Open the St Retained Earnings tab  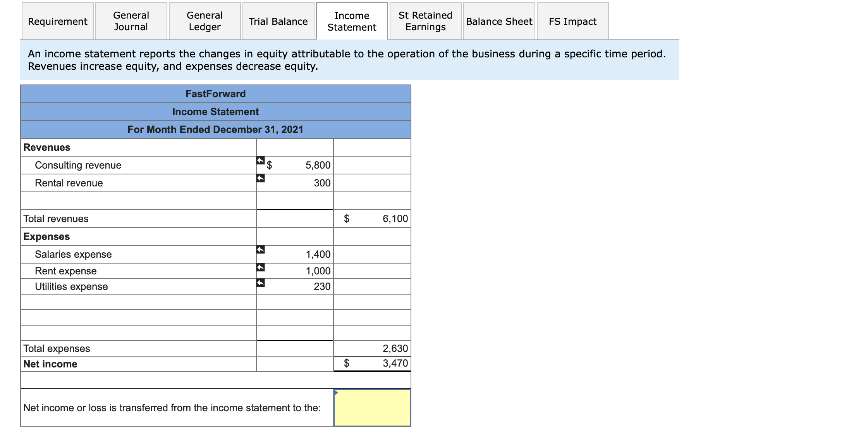pyautogui.click(x=425, y=21)
